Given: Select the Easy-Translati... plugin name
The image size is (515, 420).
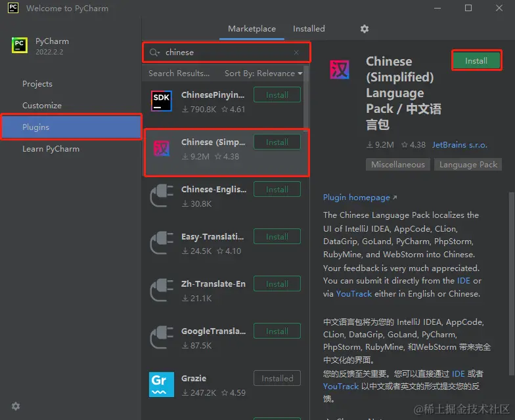Looking at the screenshot, I should point(213,236).
